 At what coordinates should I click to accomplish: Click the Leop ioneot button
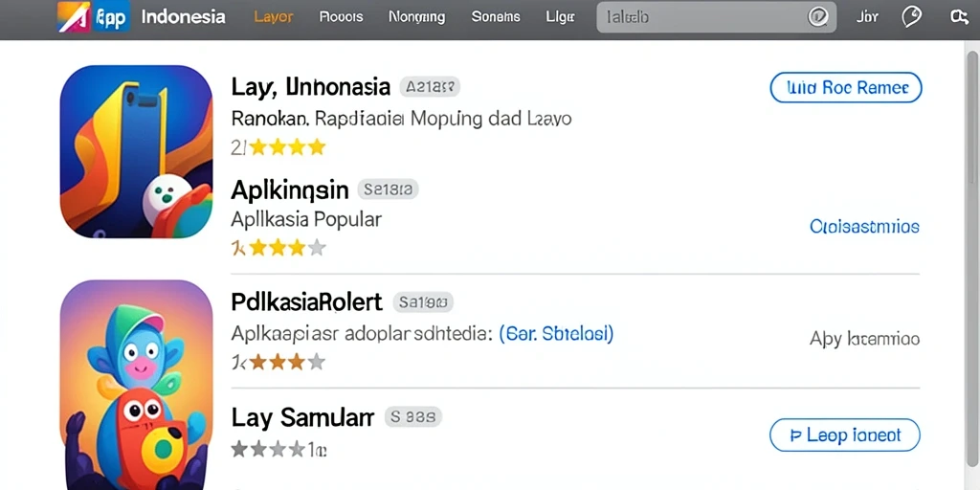845,435
